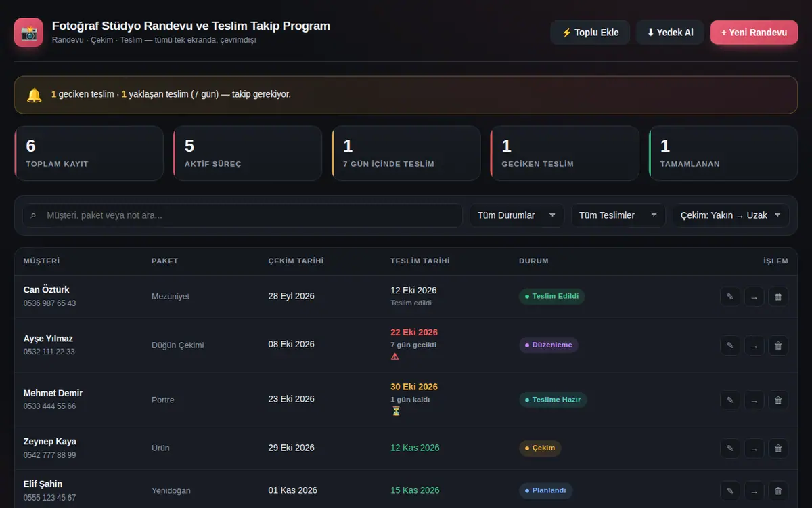
Task: Open the Tüm Durumlar status filter dropdown
Action: (x=517, y=215)
